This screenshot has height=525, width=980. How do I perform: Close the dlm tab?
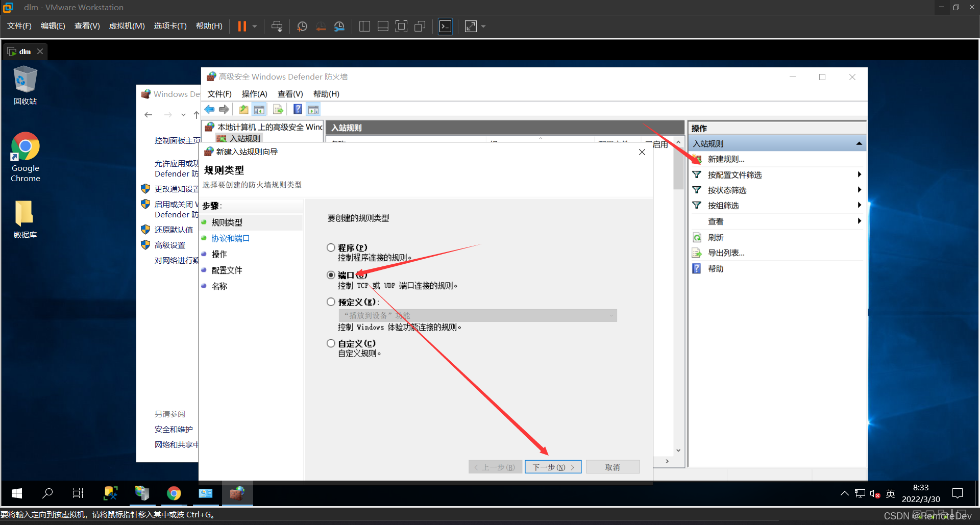[x=40, y=52]
